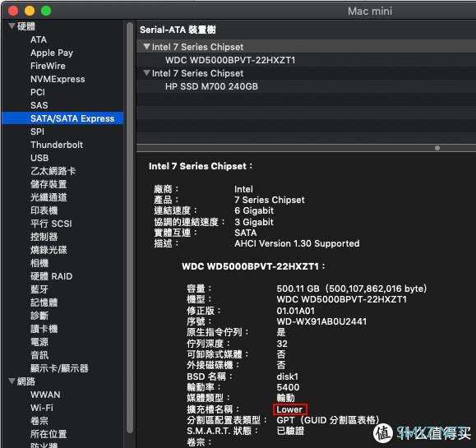Select SAS in the sidebar
Screen dimensions: 476x448
(39, 105)
